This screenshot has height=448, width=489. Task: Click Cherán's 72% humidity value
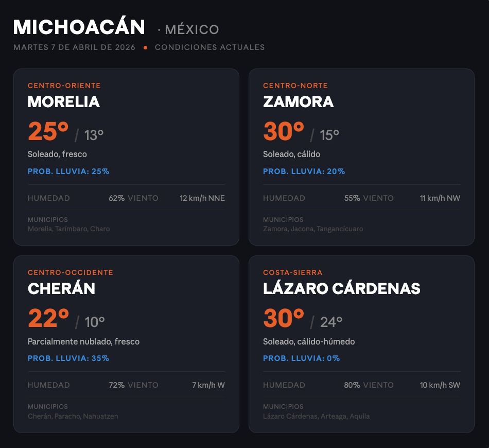[117, 385]
